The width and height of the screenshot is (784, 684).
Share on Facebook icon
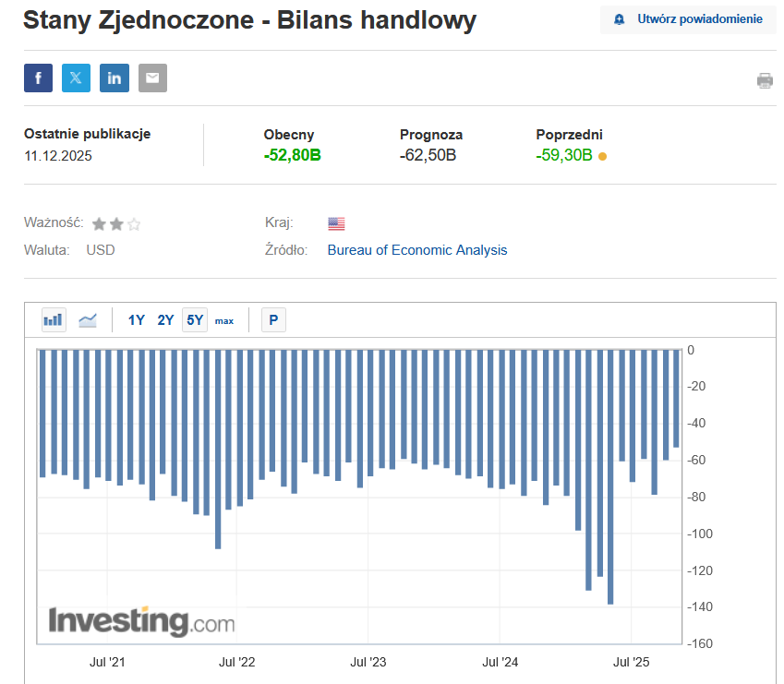coord(38,78)
